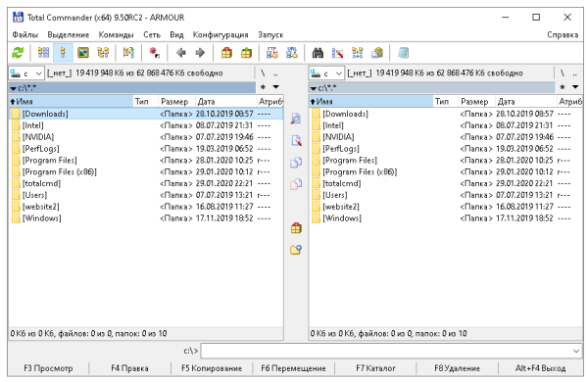Go to root with left panel backslash button
Screen dimensions: 588x382
coord(263,73)
